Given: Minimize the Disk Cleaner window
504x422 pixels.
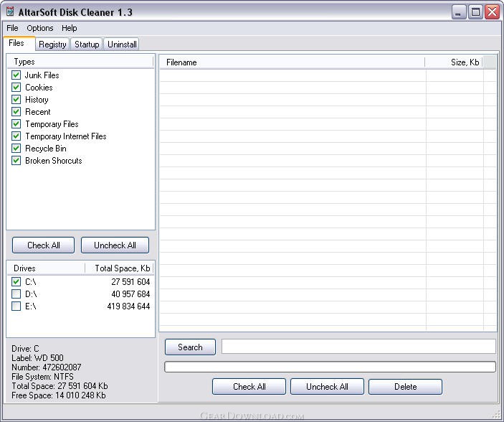Looking at the screenshot, I should click(459, 12).
